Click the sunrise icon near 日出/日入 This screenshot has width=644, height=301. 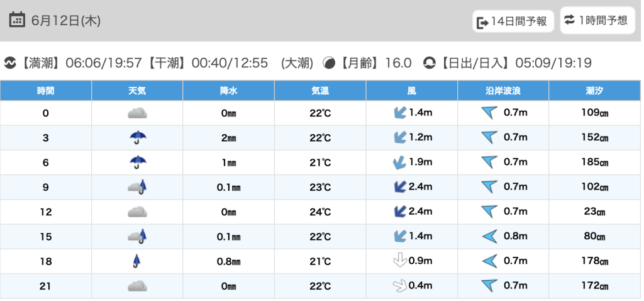[430, 63]
